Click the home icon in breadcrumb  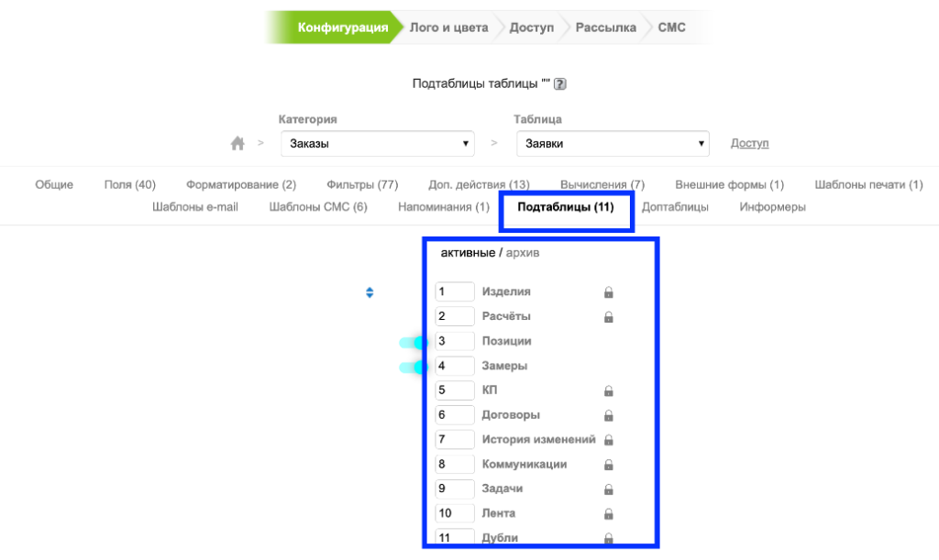238,144
